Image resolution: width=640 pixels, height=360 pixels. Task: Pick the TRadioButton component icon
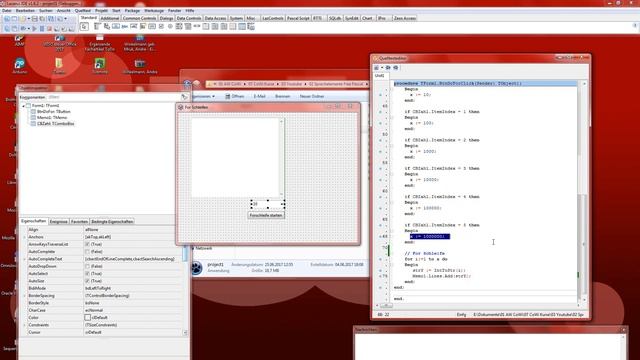pos(170,27)
